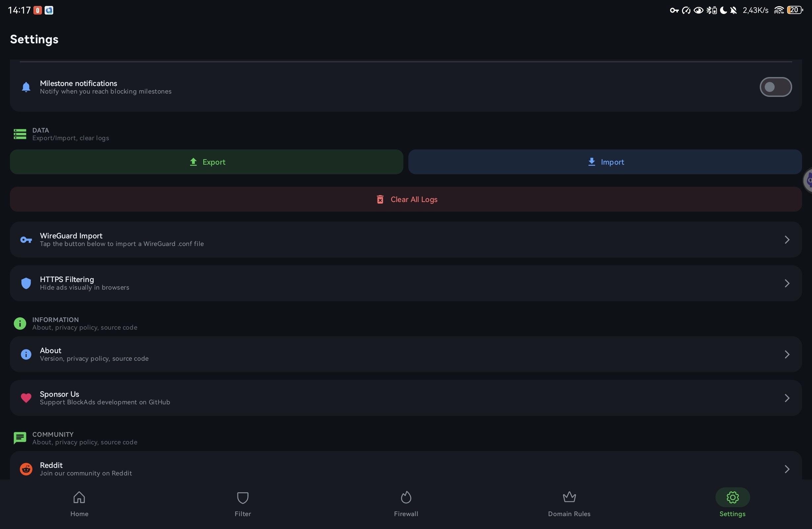The image size is (812, 529).
Task: Open HTTPS Filtering using the chevron arrow
Action: pyautogui.click(x=787, y=283)
